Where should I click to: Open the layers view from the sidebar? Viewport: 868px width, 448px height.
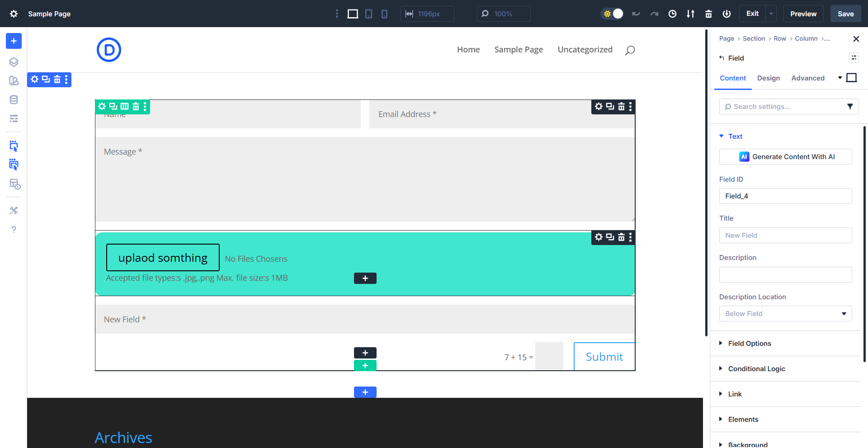(14, 62)
